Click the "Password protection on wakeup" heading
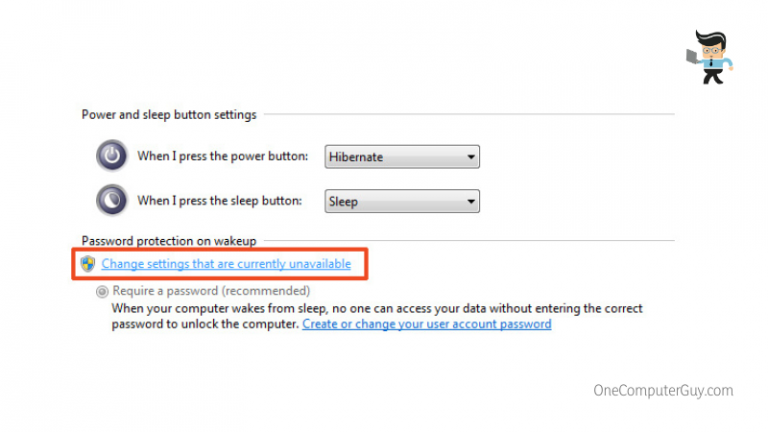Screen dimensions: 768x432 pyautogui.click(x=169, y=241)
